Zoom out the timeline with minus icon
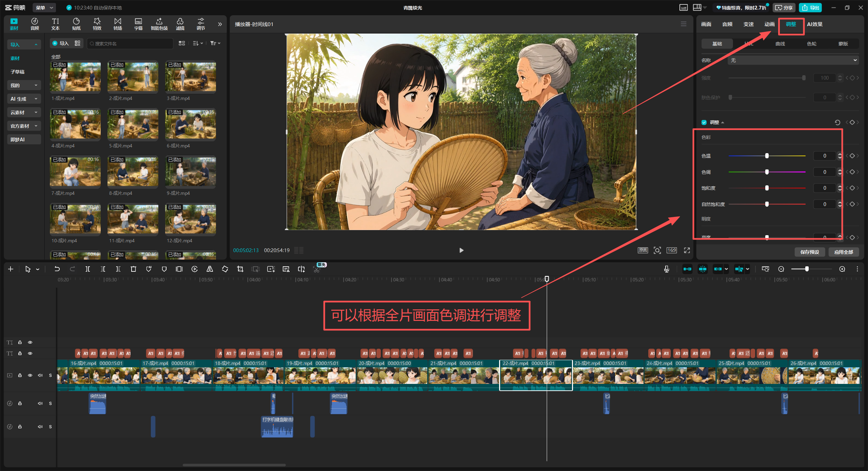This screenshot has height=471, width=868. pyautogui.click(x=781, y=269)
